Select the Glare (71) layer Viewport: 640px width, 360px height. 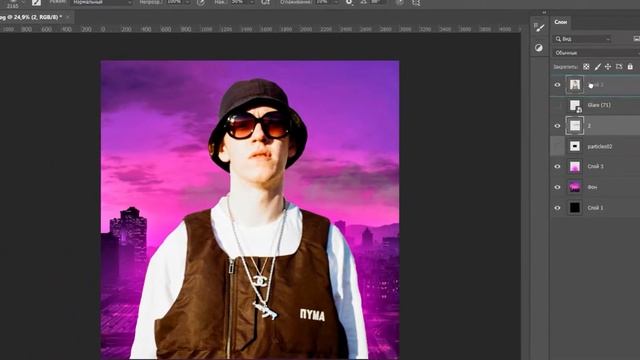click(599, 105)
